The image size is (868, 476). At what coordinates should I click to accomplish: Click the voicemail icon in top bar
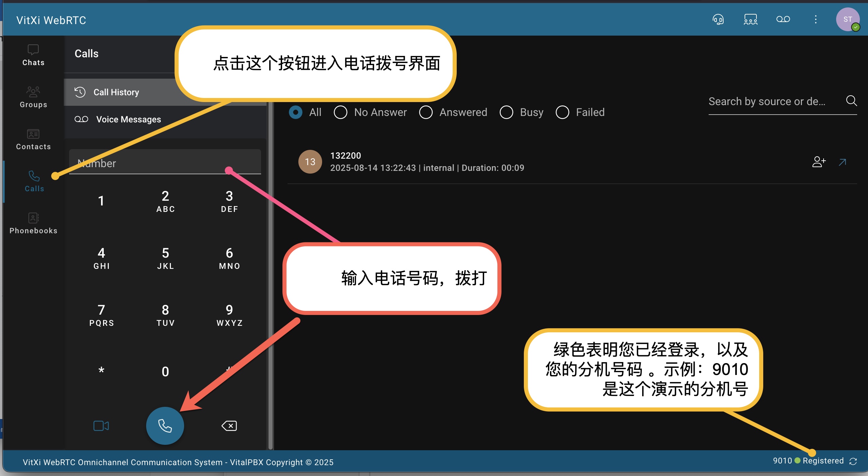pyautogui.click(x=783, y=19)
